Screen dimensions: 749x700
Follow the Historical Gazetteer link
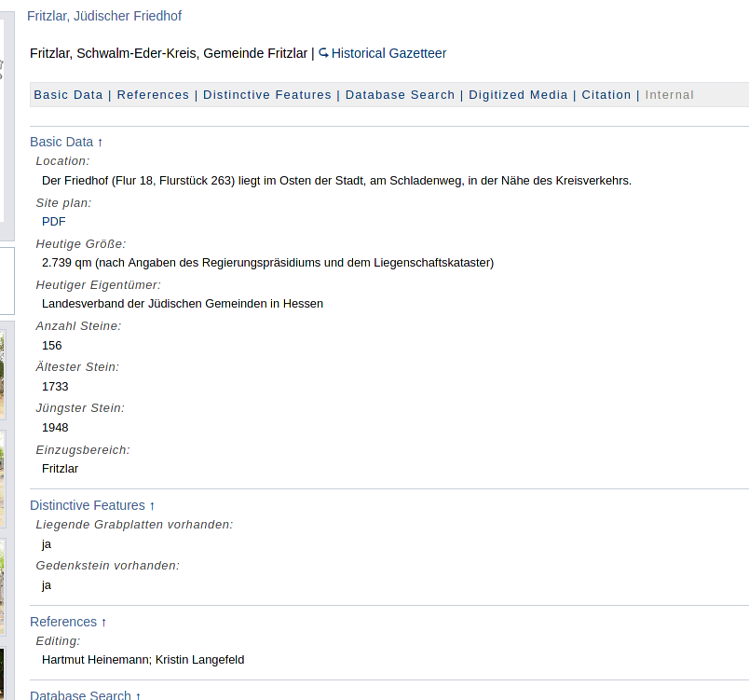[388, 53]
